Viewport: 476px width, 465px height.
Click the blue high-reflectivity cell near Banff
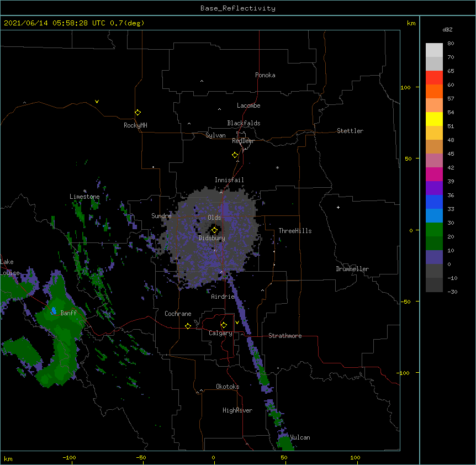click(54, 310)
